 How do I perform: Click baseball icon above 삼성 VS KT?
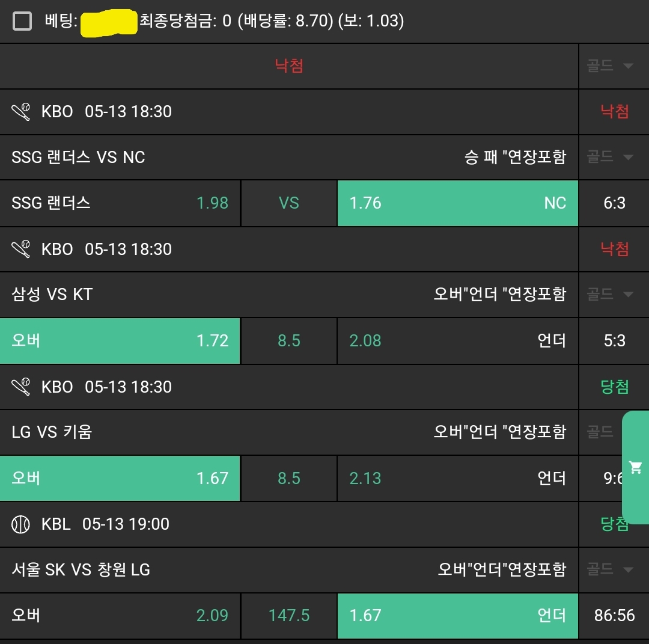tap(21, 249)
